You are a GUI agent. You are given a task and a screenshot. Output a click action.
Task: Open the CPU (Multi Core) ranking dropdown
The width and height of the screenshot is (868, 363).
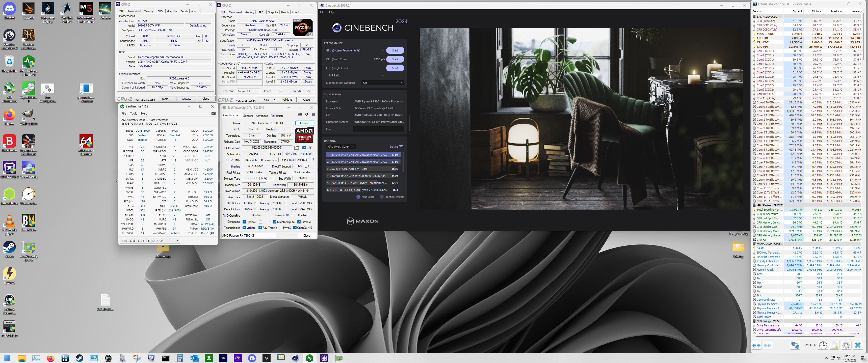click(x=341, y=147)
